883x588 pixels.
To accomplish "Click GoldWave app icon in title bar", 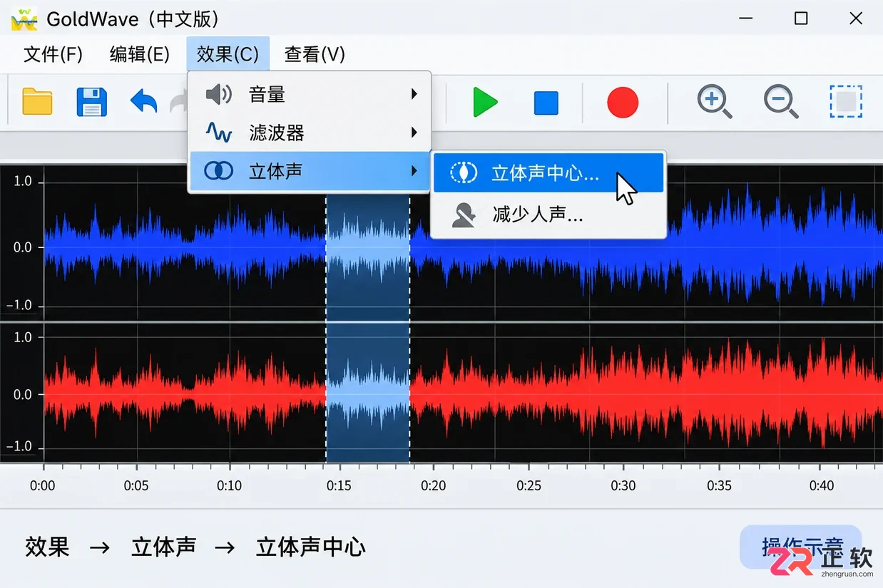I will click(x=24, y=19).
